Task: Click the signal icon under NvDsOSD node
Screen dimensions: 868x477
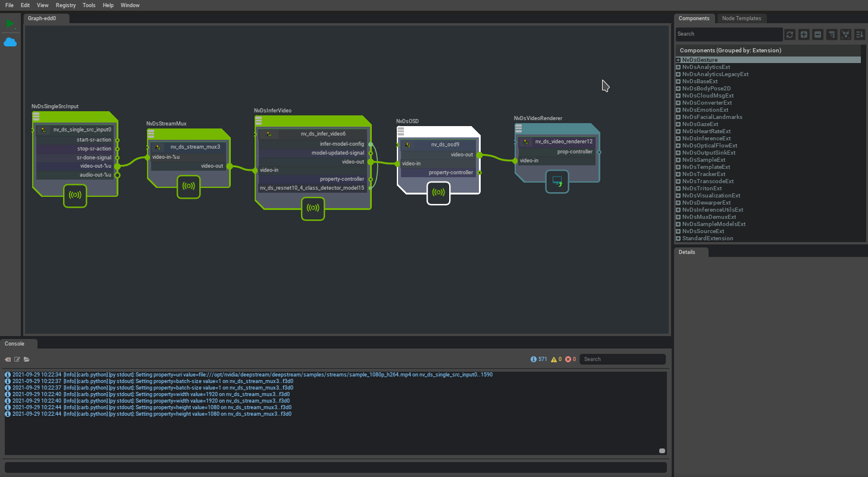Action: pos(438,193)
